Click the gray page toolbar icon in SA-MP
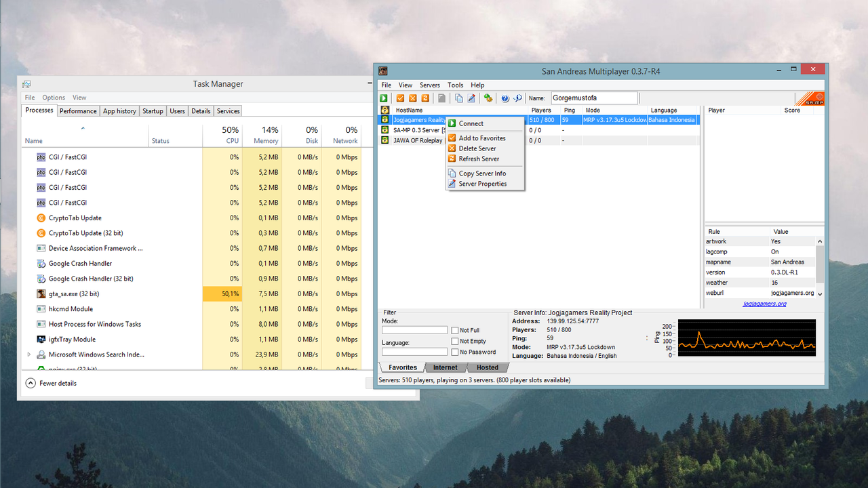The height and width of the screenshot is (488, 868). [442, 98]
